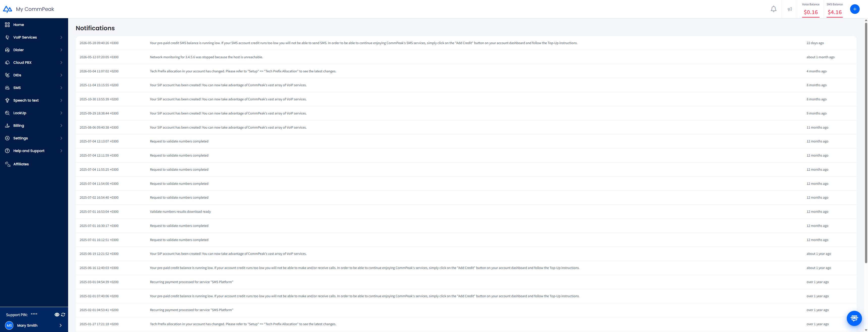Click the '9 months ago' label

(x=816, y=113)
